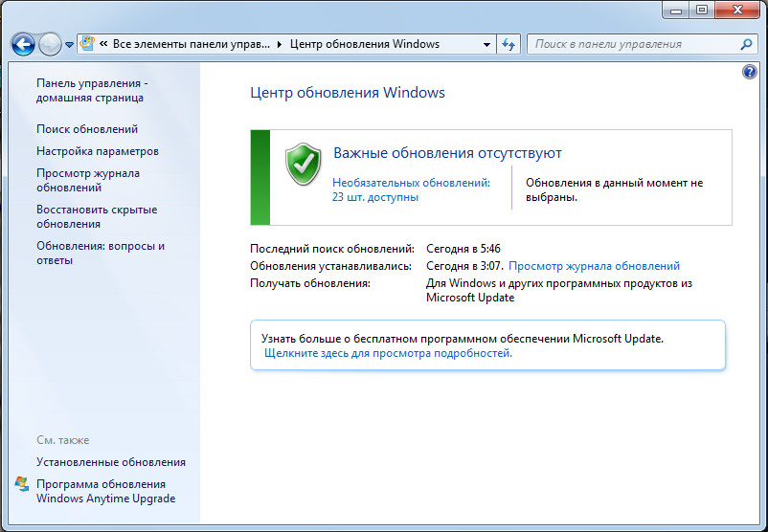Image resolution: width=768 pixels, height=532 pixels.
Task: Close the window with red X
Action: [737, 10]
